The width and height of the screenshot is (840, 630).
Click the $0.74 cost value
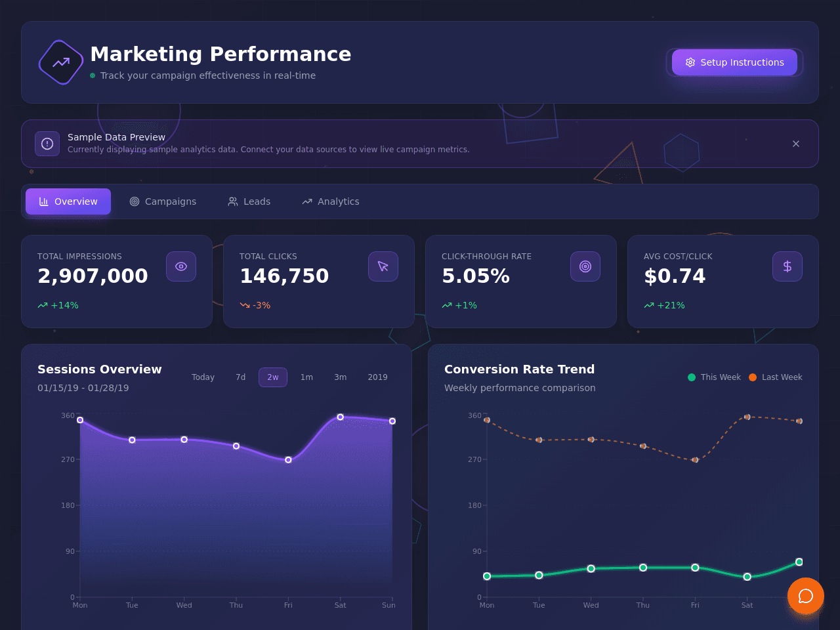(675, 276)
